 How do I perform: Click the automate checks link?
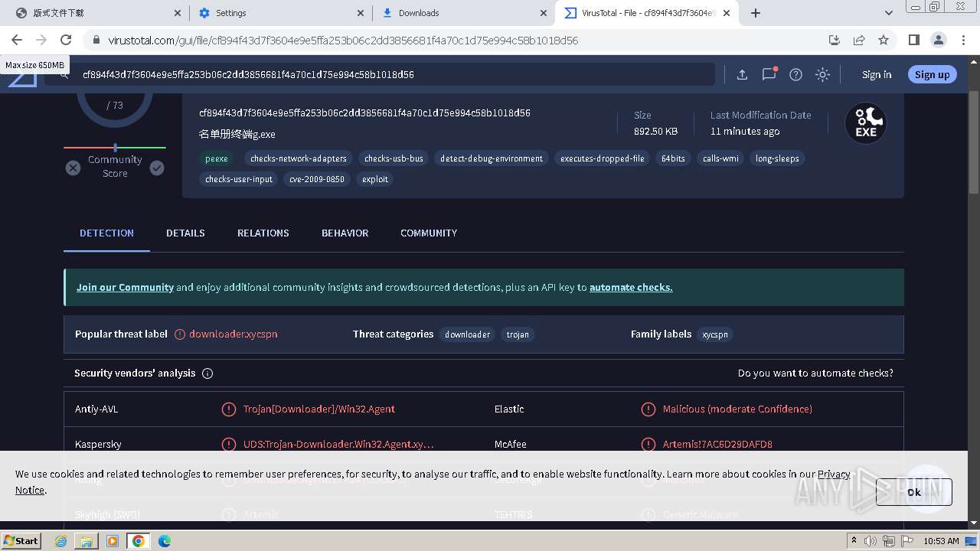pyautogui.click(x=631, y=288)
